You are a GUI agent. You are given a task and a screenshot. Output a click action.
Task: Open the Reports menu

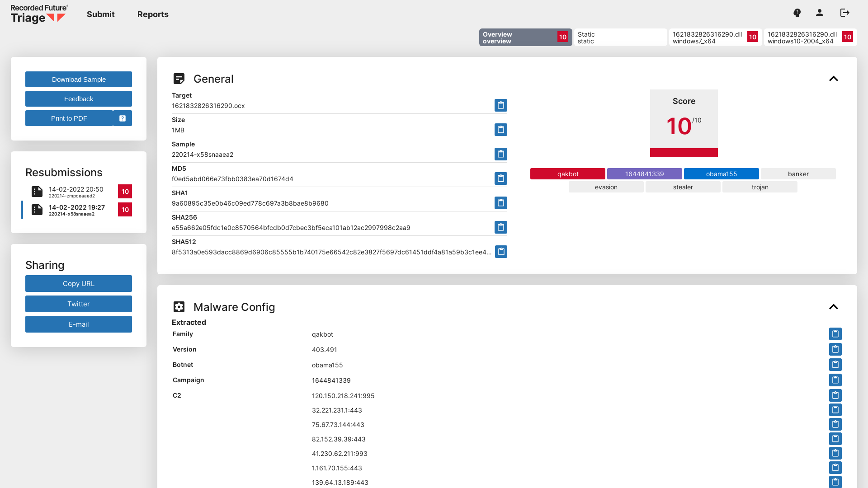click(x=153, y=14)
